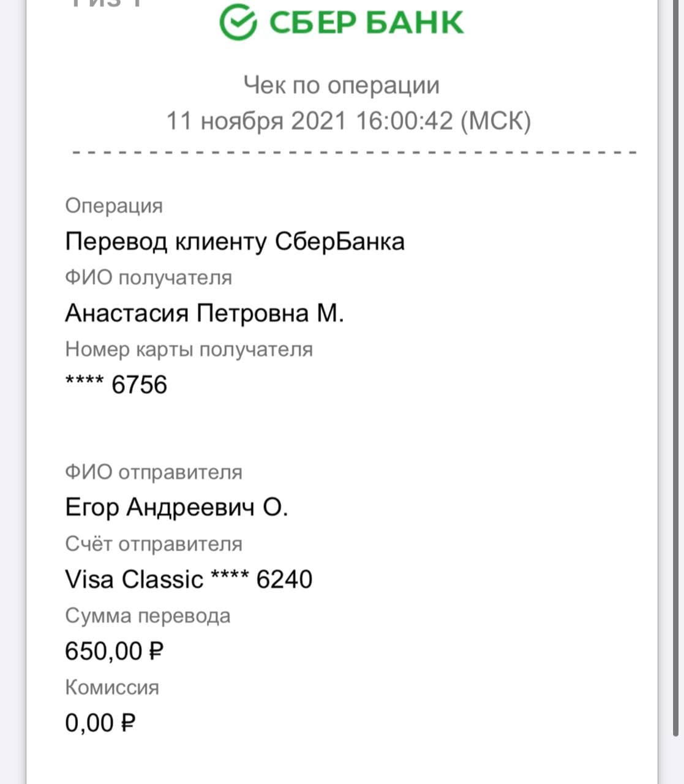
Task: Select recipient card number **** 6756
Action: point(116,385)
